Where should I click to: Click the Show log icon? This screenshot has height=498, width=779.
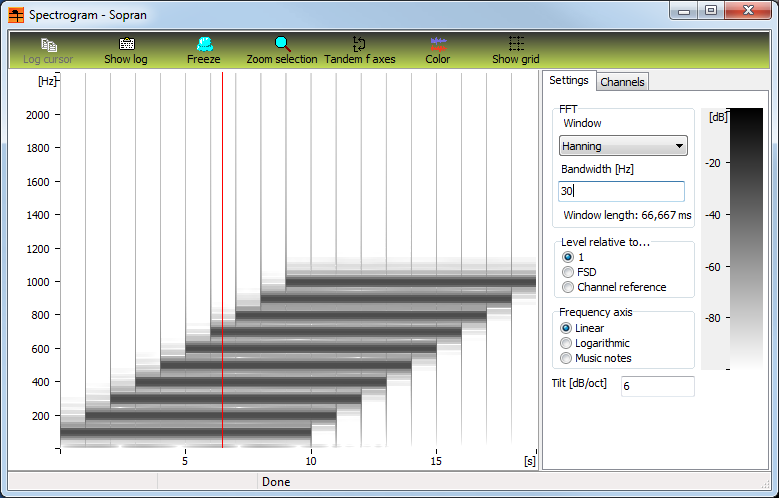126,45
